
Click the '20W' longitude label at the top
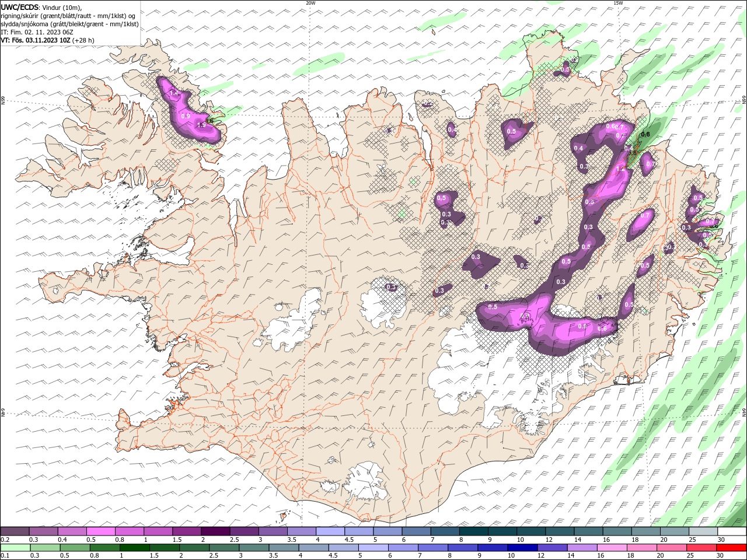tap(311, 3)
